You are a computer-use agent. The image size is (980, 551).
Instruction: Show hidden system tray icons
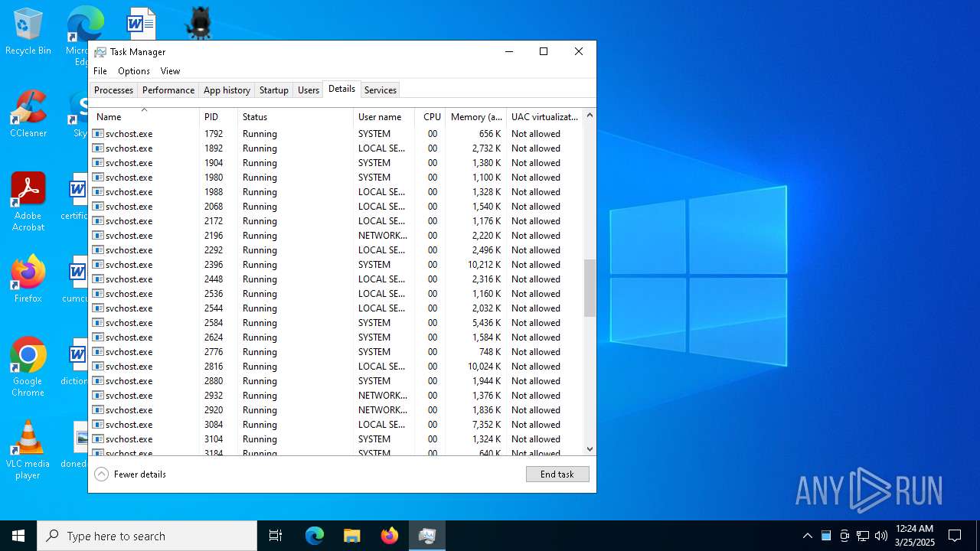(x=807, y=536)
